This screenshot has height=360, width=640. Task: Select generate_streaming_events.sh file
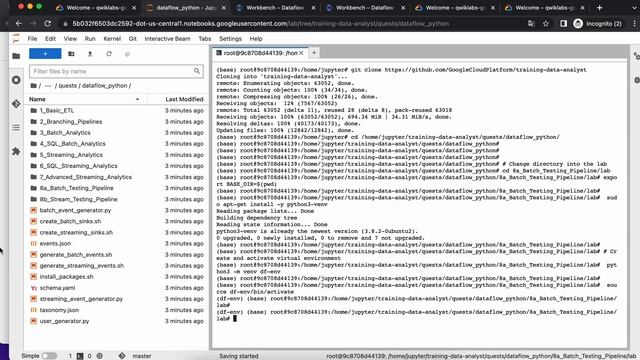82,266
